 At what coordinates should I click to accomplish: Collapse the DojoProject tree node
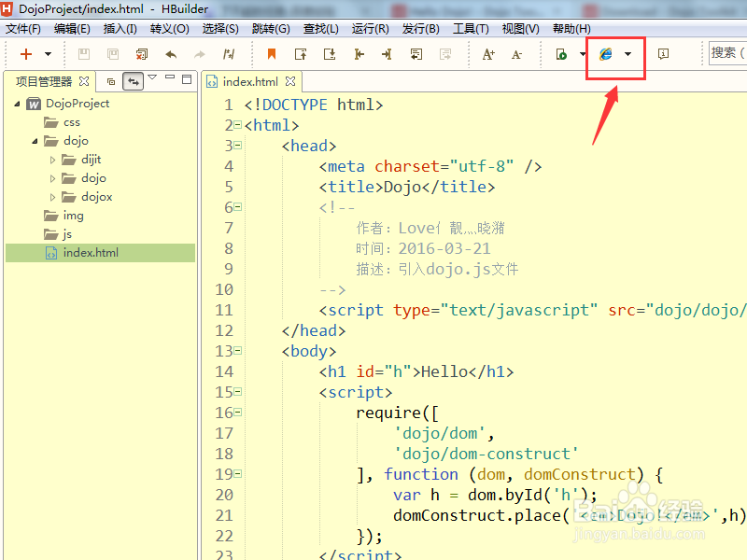click(17, 104)
